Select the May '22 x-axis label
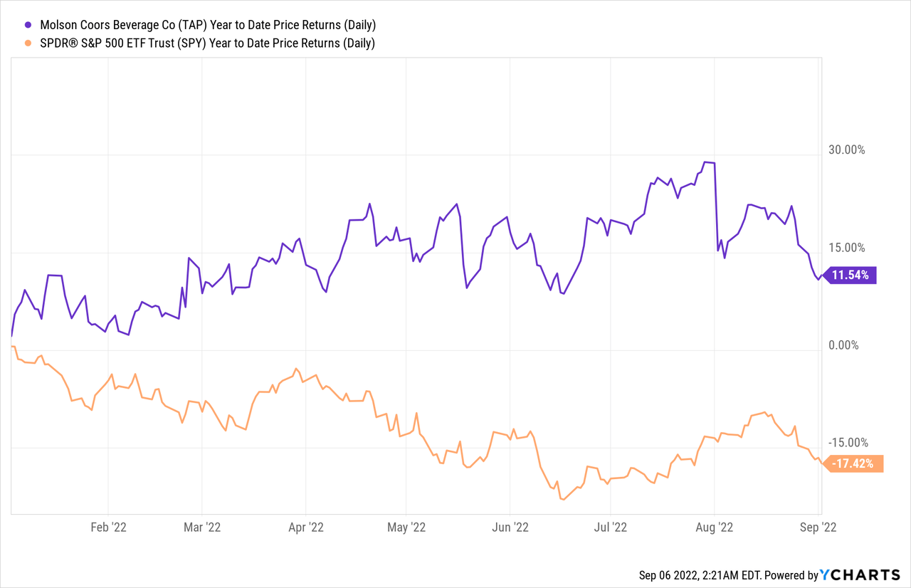This screenshot has height=588, width=911. coord(406,527)
